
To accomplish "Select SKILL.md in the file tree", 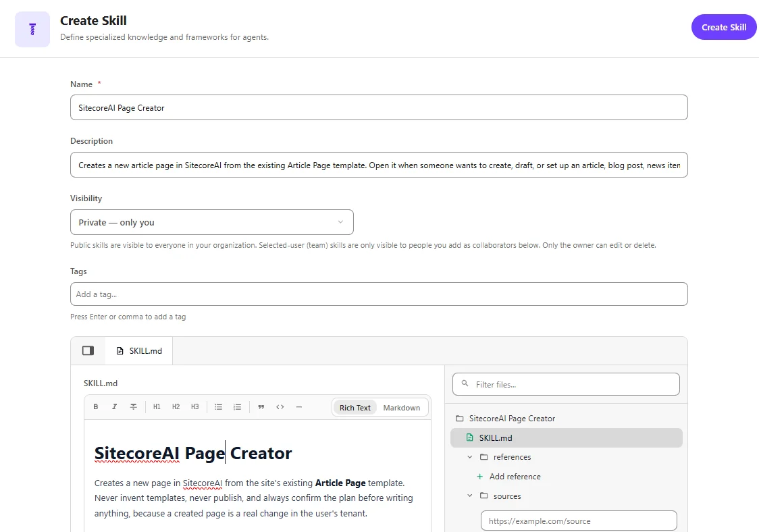I will (x=566, y=437).
